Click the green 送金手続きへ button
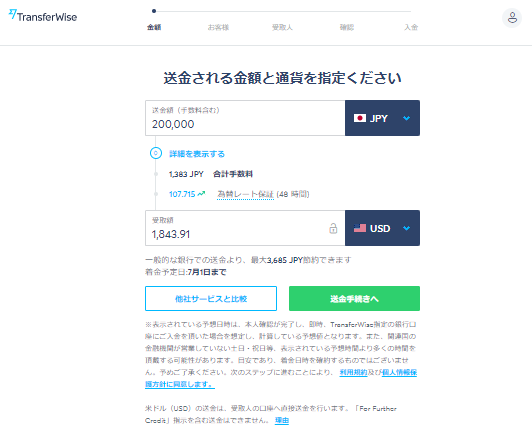 [x=354, y=299]
